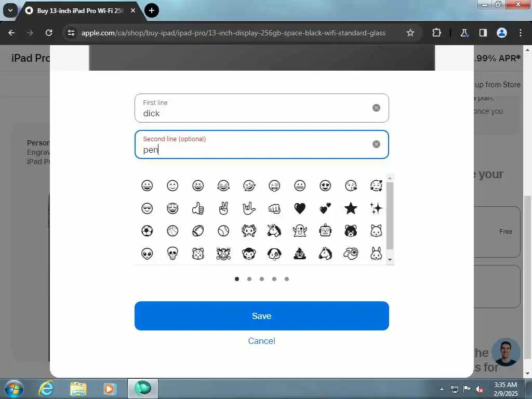Screen dimensions: 532x399
Task: Add the two hearts emoji
Action: click(325, 208)
